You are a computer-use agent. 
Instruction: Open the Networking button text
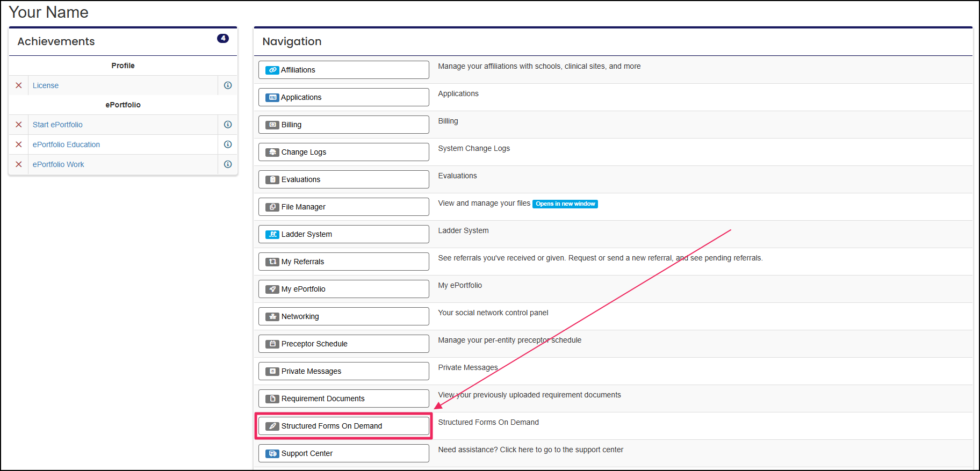point(300,316)
